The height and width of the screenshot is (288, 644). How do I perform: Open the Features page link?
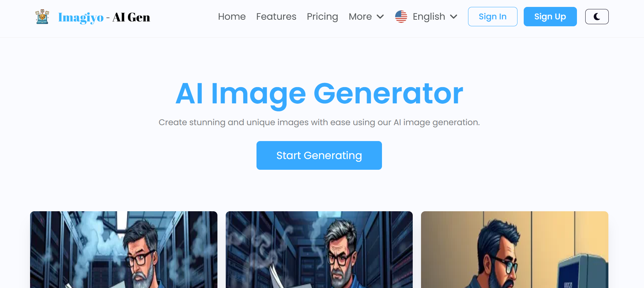pyautogui.click(x=276, y=17)
